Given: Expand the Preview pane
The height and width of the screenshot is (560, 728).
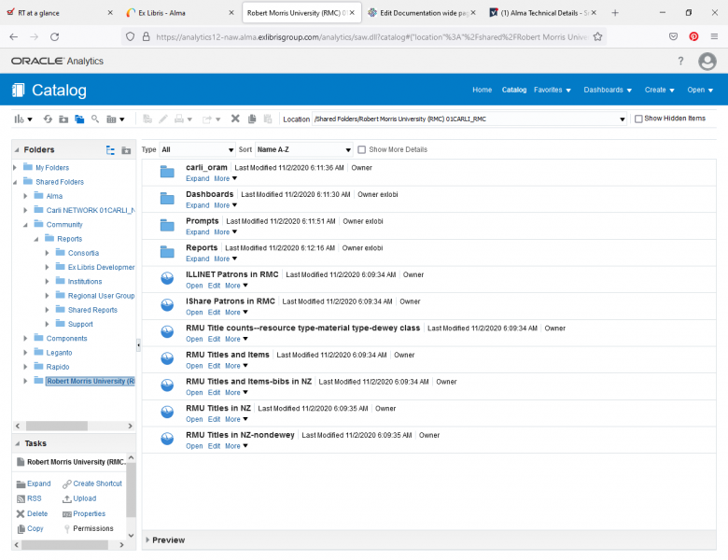Looking at the screenshot, I should pyautogui.click(x=147, y=540).
